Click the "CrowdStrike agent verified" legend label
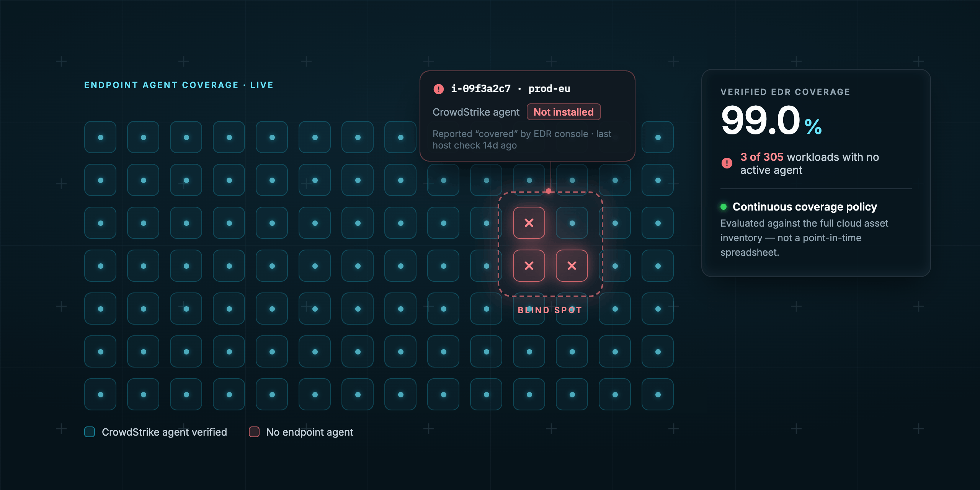The image size is (980, 490). 164,432
